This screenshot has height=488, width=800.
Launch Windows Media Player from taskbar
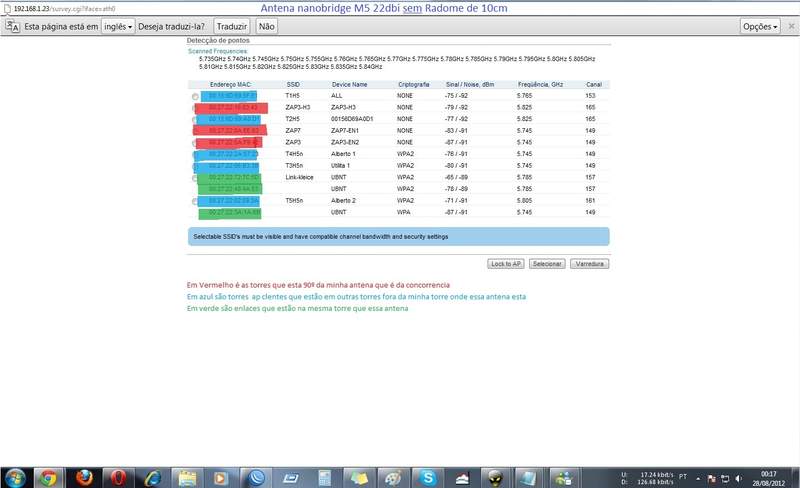[x=221, y=478]
